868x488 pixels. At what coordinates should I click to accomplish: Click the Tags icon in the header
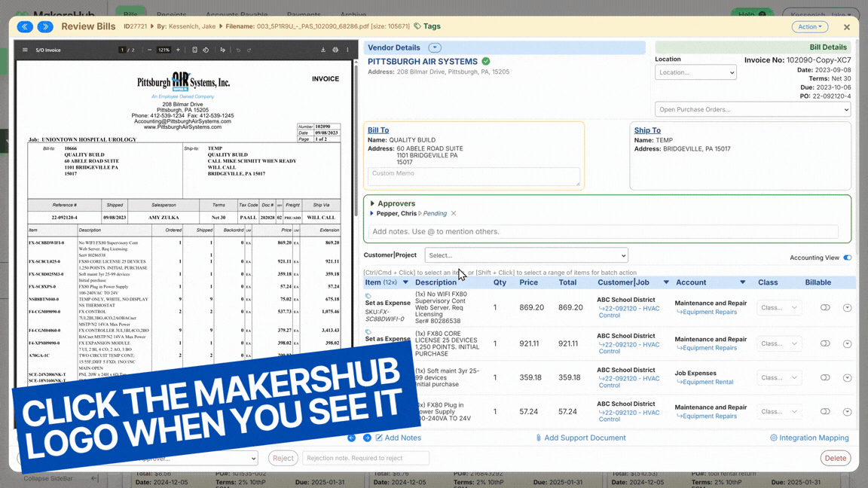[x=417, y=26]
